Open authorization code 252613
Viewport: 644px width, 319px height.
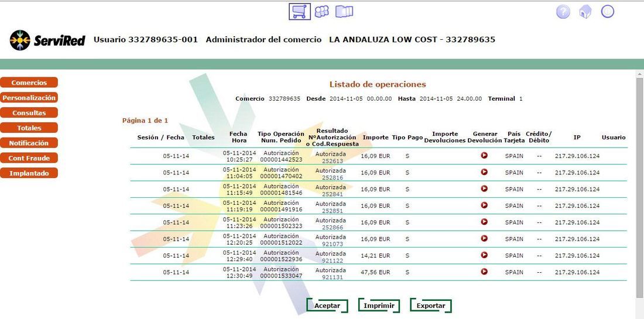(333, 161)
